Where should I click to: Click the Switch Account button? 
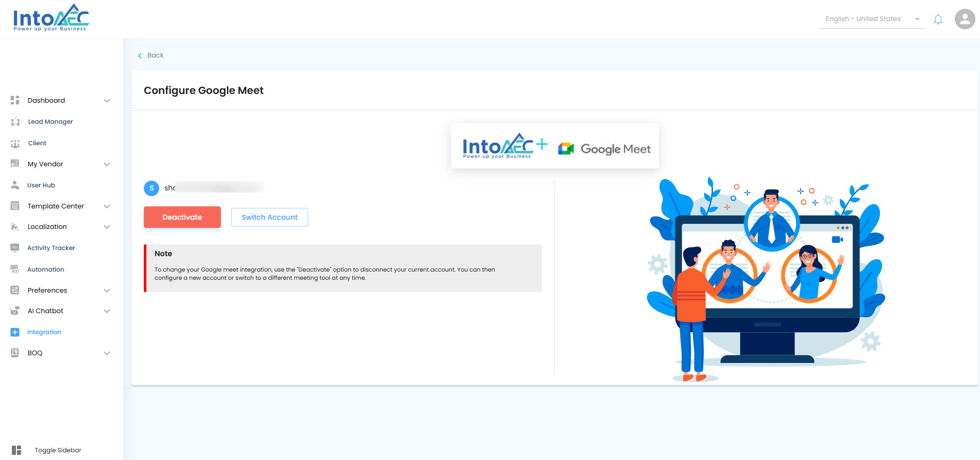(270, 217)
